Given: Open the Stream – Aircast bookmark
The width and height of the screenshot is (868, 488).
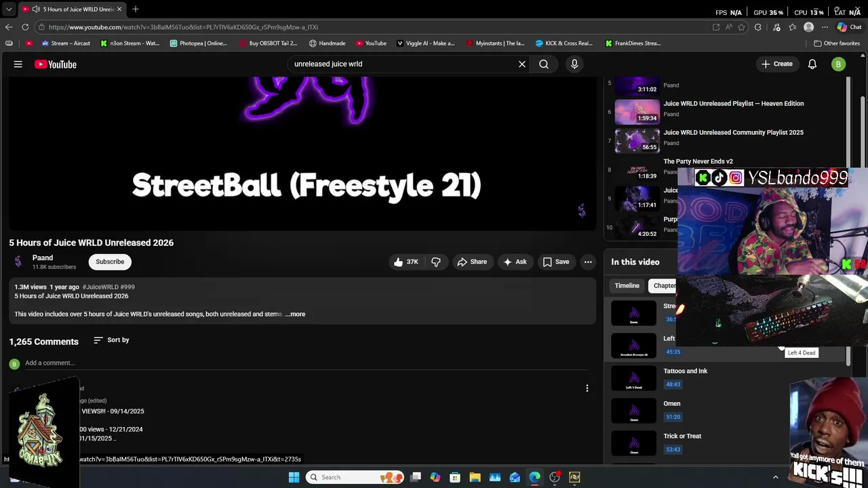Looking at the screenshot, I should [x=66, y=43].
